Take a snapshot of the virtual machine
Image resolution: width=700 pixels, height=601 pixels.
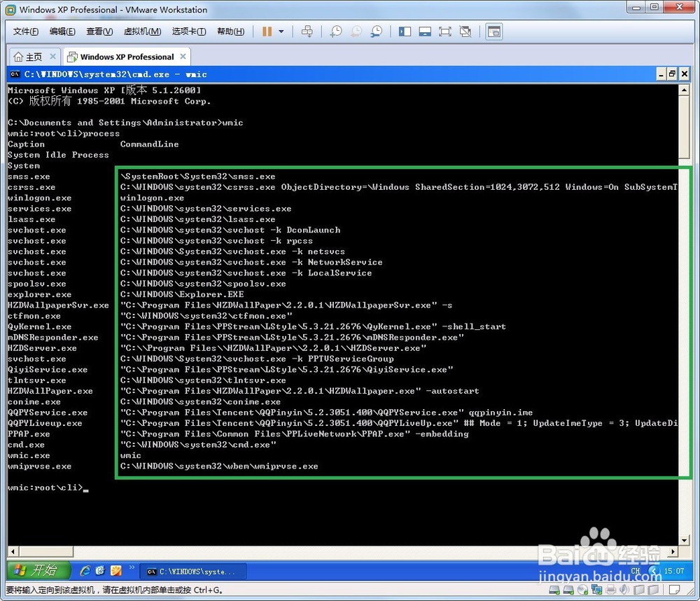336,32
